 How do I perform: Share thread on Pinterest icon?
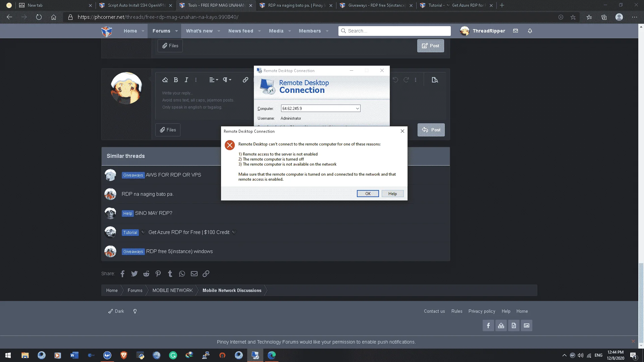[158, 274]
